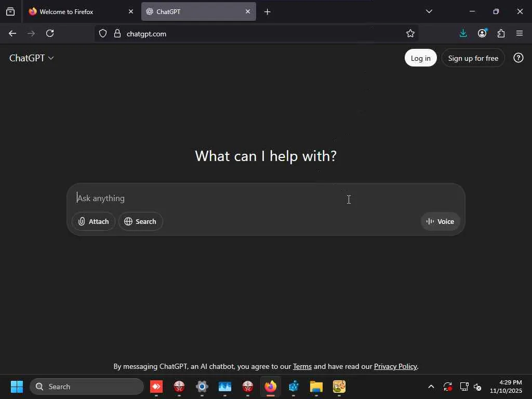The image size is (532, 399).
Task: Start Voice mode
Action: coord(440,221)
